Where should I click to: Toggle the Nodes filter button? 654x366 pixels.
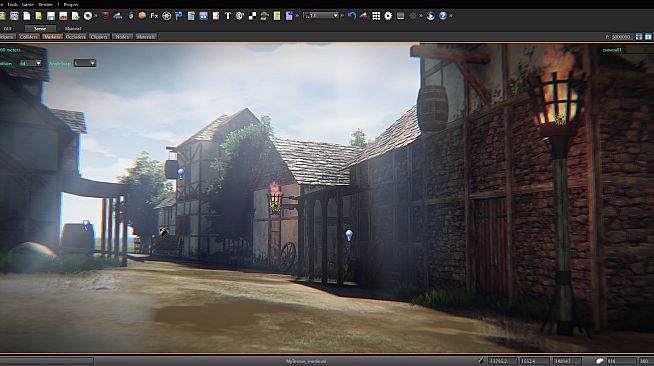(122, 37)
